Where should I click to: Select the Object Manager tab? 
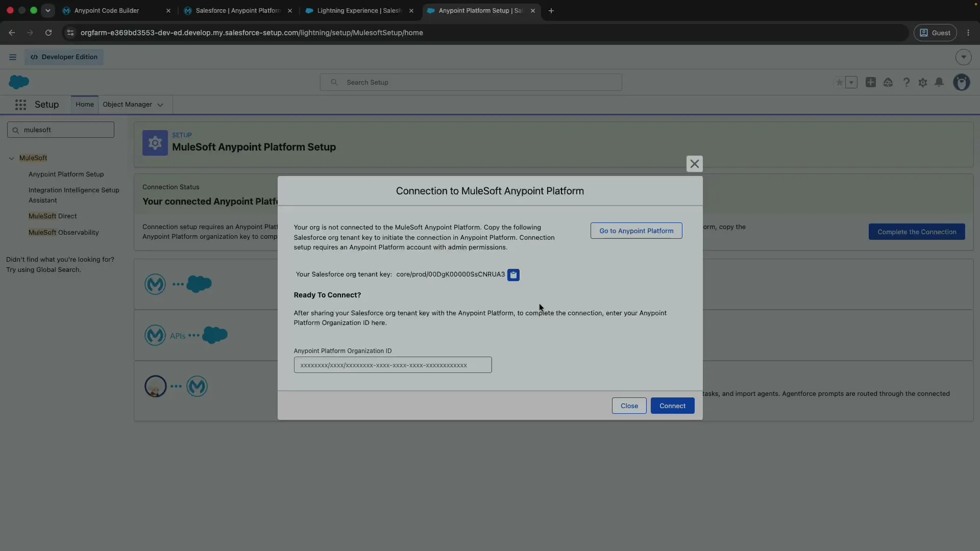(127, 105)
